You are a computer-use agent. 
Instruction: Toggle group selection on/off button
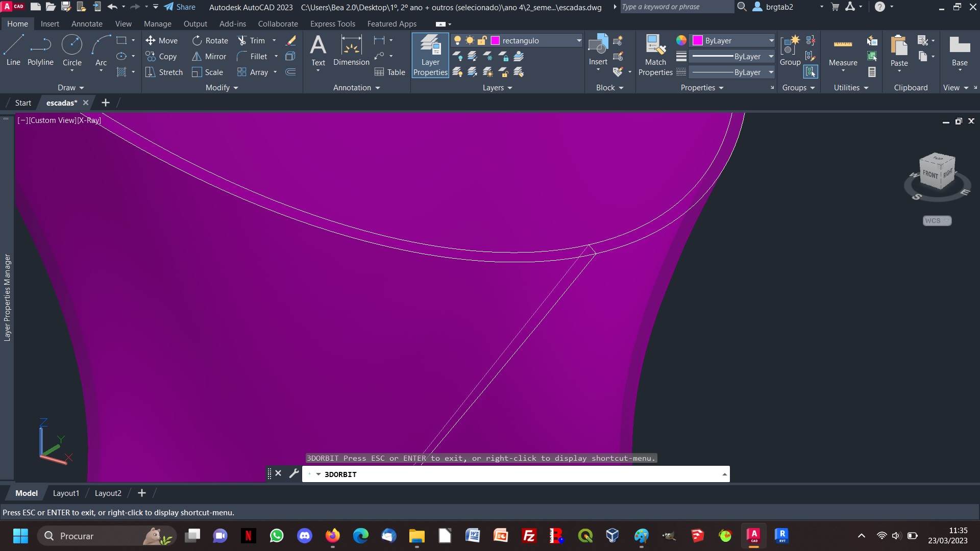coord(810,72)
